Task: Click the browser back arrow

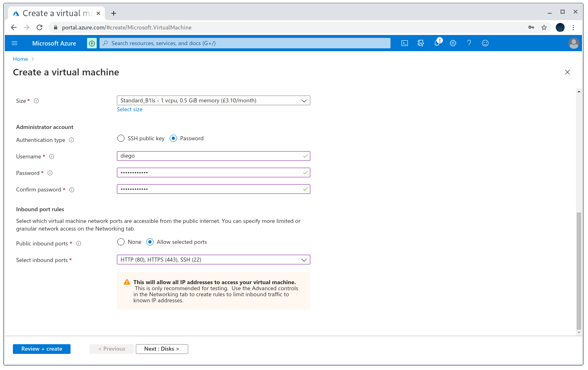Action: [x=14, y=27]
